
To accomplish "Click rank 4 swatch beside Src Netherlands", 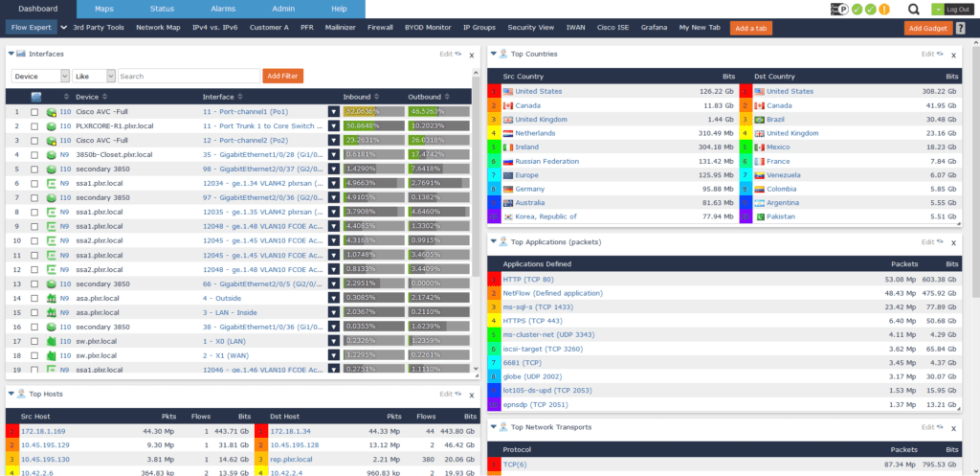I will 493,133.
